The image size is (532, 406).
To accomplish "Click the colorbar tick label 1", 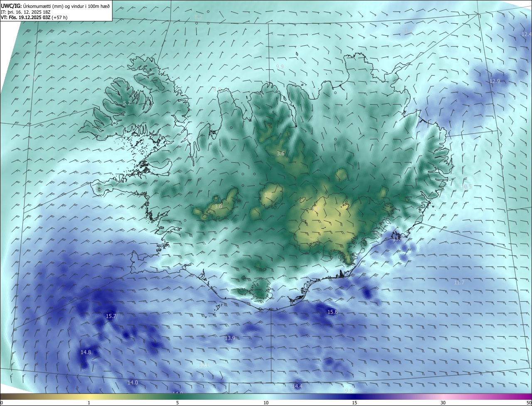I will (89, 403).
